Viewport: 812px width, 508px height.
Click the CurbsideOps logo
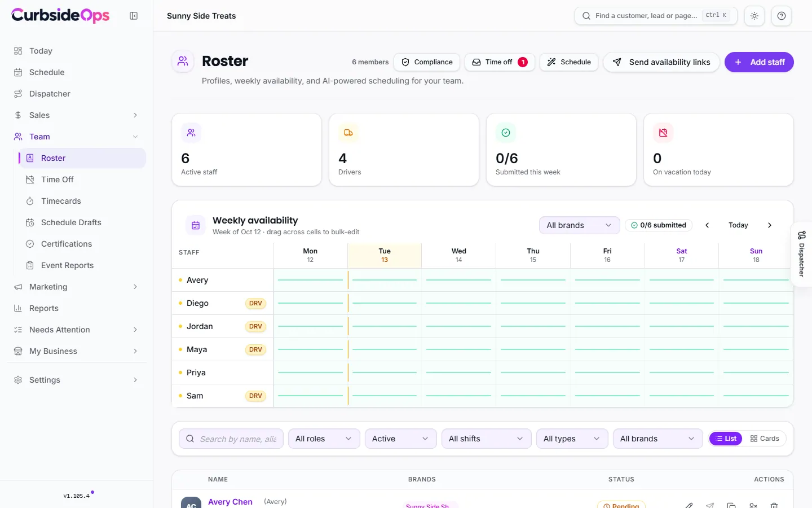[x=60, y=15]
